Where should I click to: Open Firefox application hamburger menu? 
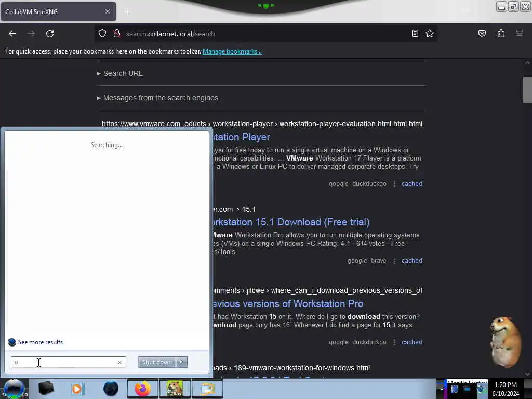pyautogui.click(x=519, y=34)
